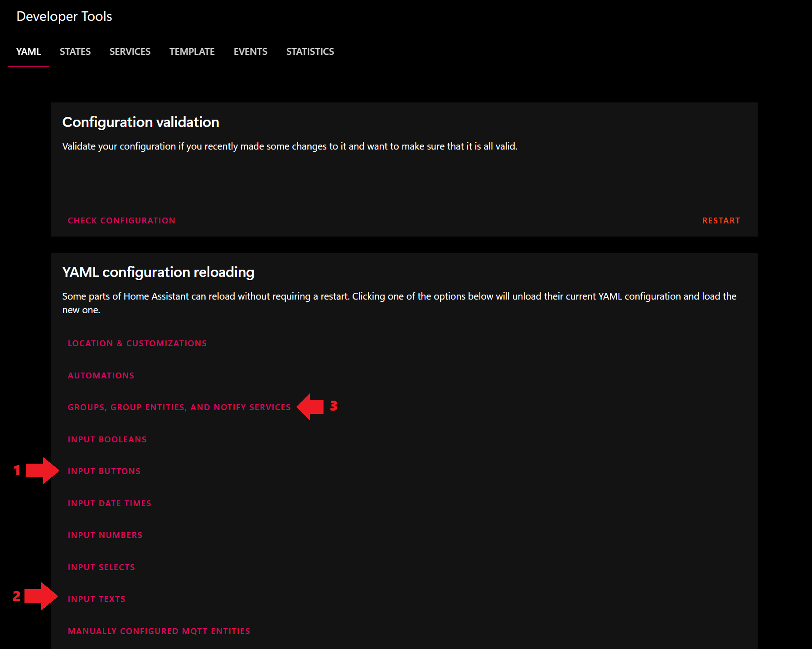Click the Developer Tools page title
The height and width of the screenshot is (649, 812).
pos(64,16)
